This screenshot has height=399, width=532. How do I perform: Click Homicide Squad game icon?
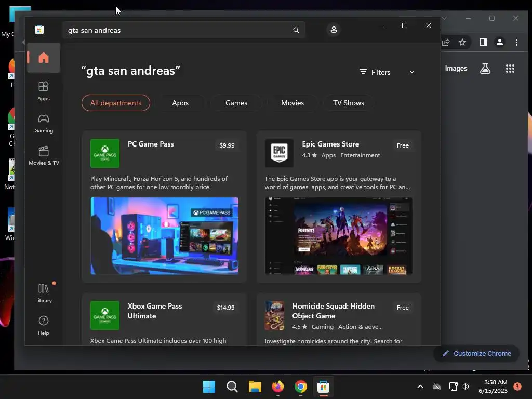[274, 315]
